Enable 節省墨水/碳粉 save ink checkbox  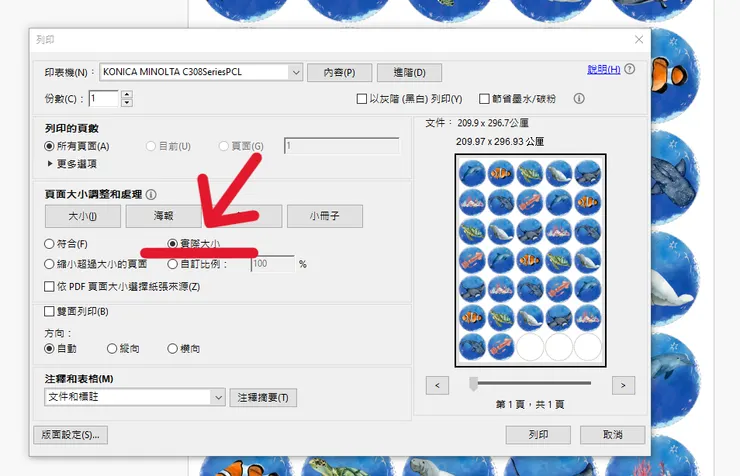[484, 99]
